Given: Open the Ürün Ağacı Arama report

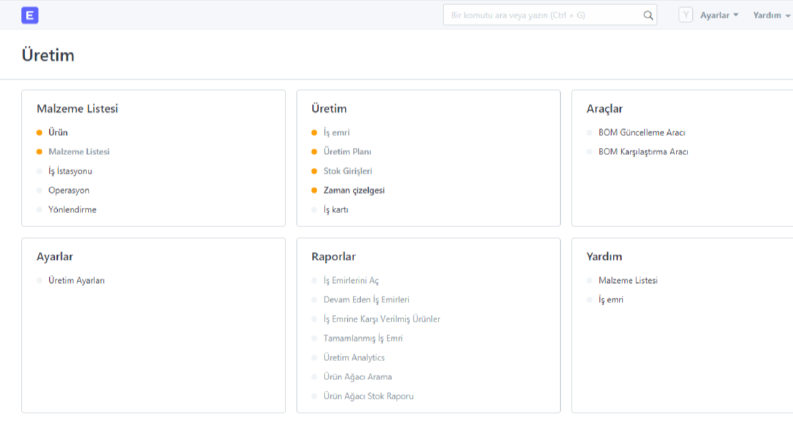Looking at the screenshot, I should 358,377.
